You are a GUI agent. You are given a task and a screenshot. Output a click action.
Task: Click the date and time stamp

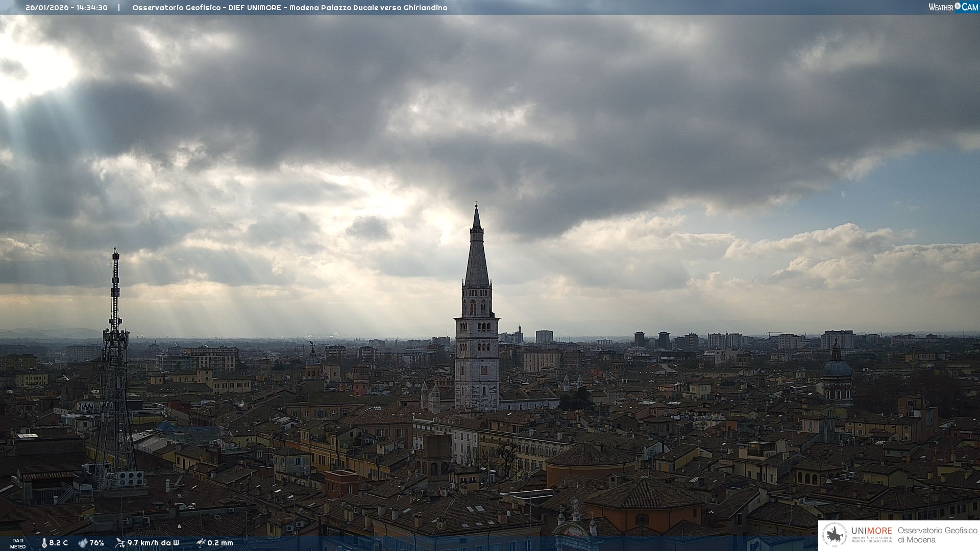(66, 8)
